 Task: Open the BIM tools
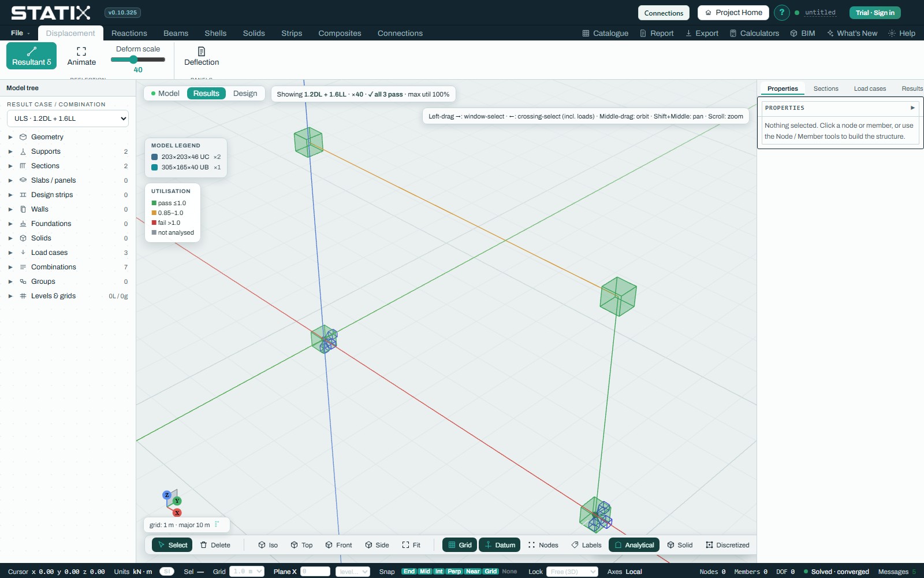click(803, 34)
